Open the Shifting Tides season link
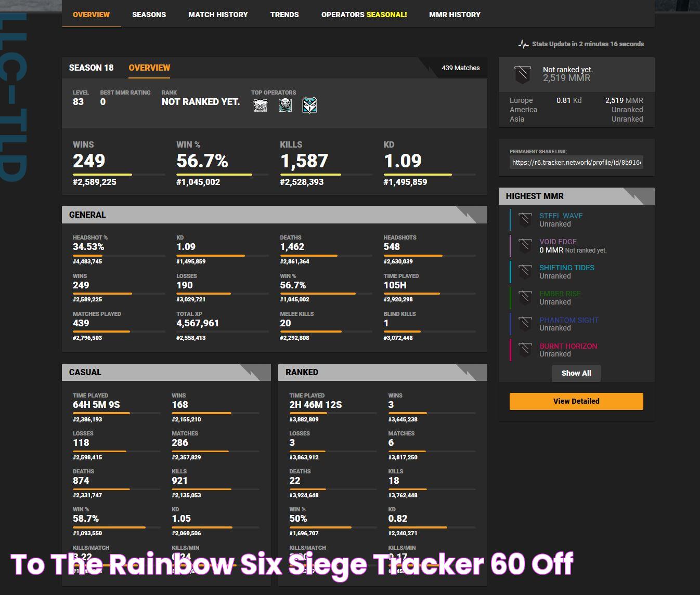The image size is (700, 595). click(566, 268)
